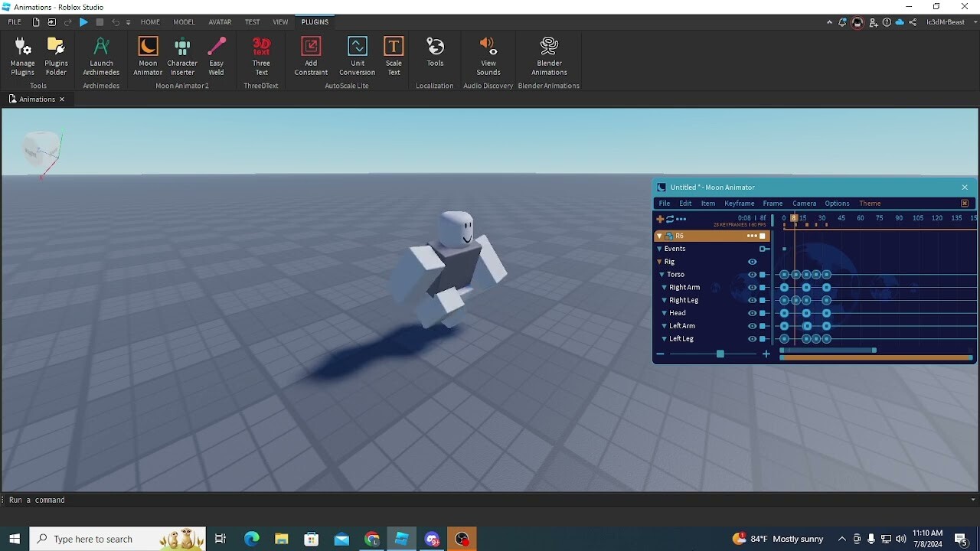Hide the Left Arm track
This screenshot has width=980, height=551.
click(x=752, y=326)
